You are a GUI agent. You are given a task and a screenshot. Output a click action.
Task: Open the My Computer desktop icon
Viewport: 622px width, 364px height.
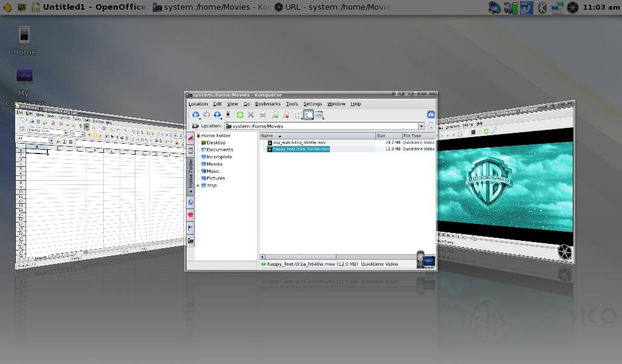[24, 87]
